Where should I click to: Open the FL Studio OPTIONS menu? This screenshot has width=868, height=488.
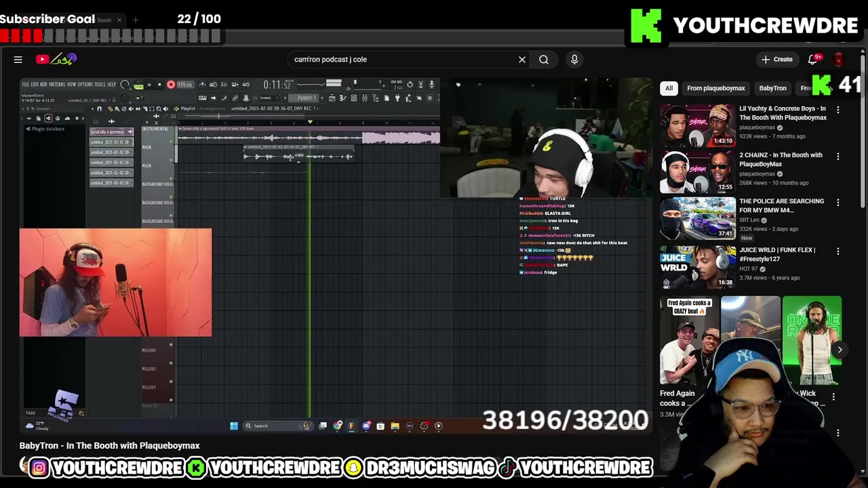pyautogui.click(x=85, y=85)
